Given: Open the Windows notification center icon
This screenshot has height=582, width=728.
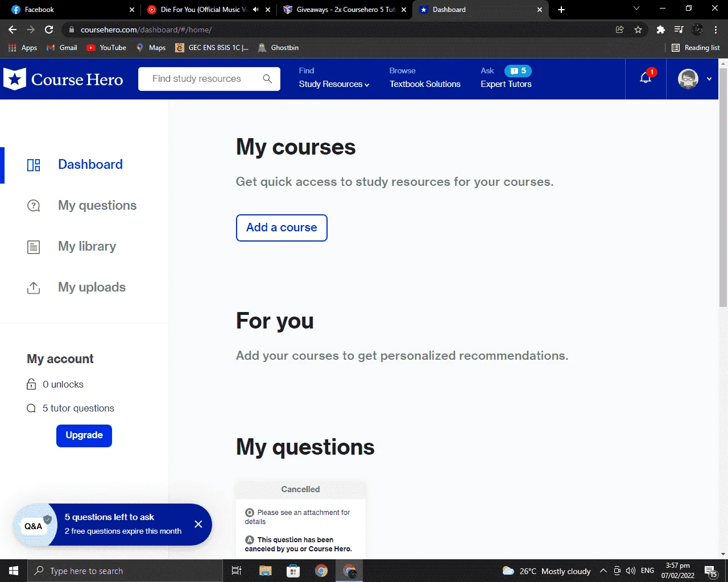Looking at the screenshot, I should click(x=710, y=571).
